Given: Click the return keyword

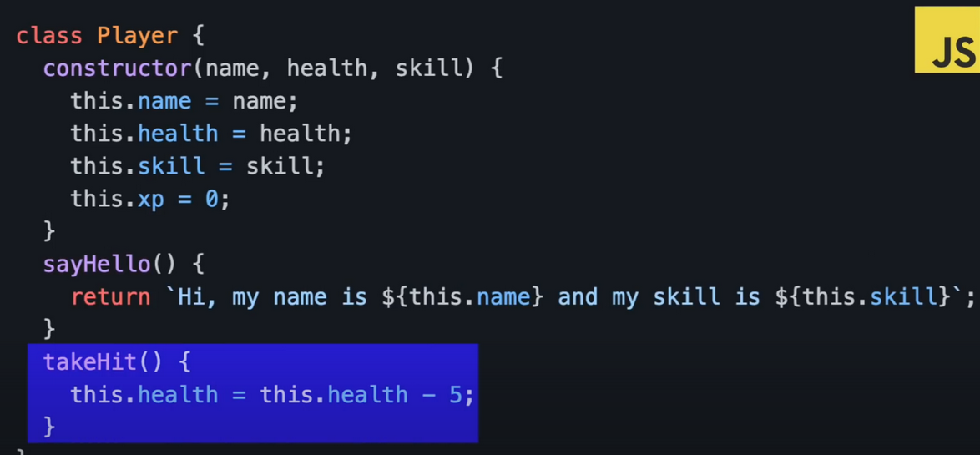Looking at the screenshot, I should click(x=111, y=297).
